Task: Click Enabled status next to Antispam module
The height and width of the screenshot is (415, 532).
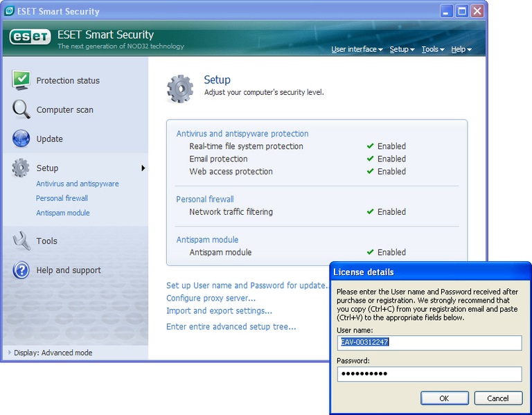Action: [391, 251]
